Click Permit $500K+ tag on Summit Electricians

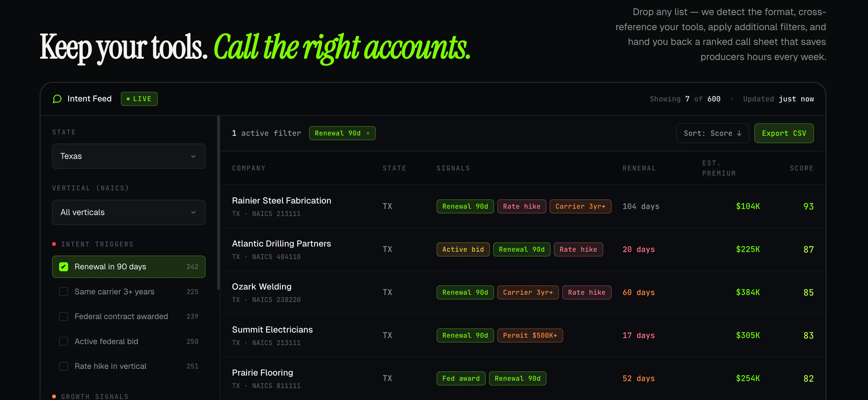pyautogui.click(x=530, y=335)
